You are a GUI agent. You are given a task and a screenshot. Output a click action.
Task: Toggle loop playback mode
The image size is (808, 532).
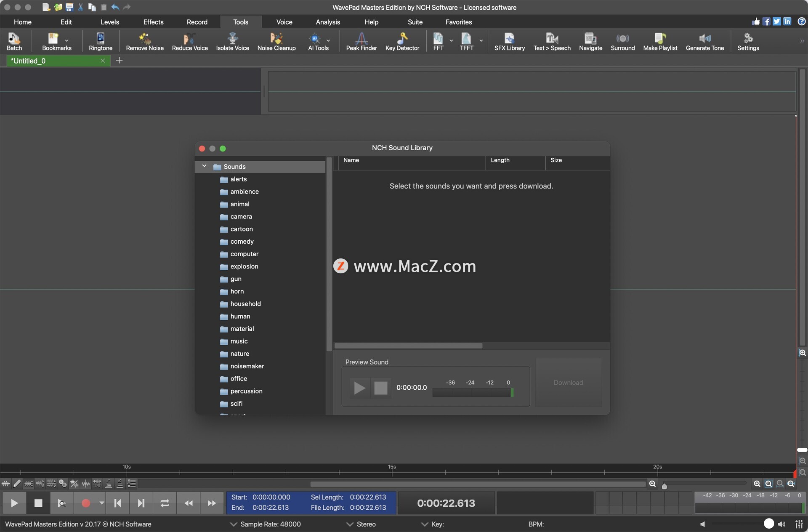pos(165,503)
